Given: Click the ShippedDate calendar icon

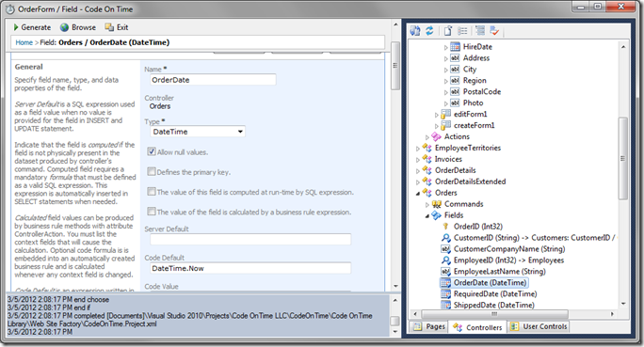Looking at the screenshot, I should [445, 305].
